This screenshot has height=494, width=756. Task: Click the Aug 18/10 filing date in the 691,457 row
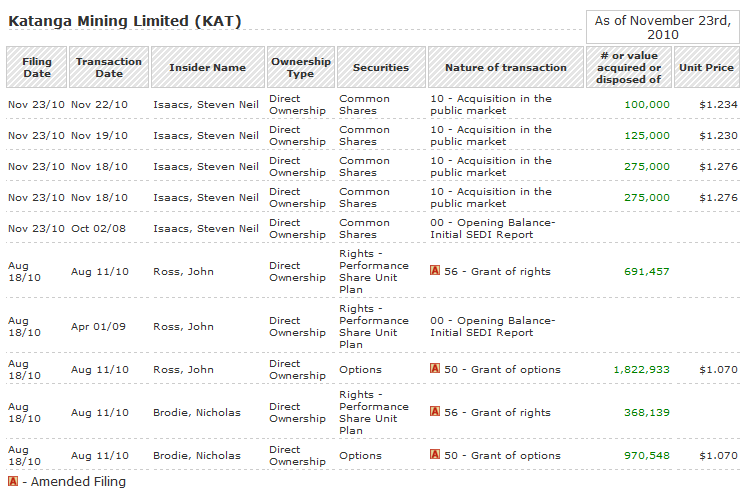[25, 271]
